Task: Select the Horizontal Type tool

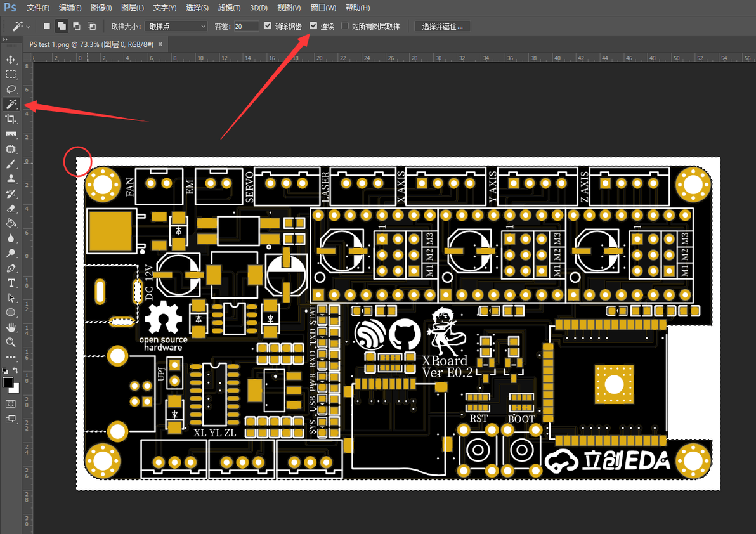Action: point(11,283)
